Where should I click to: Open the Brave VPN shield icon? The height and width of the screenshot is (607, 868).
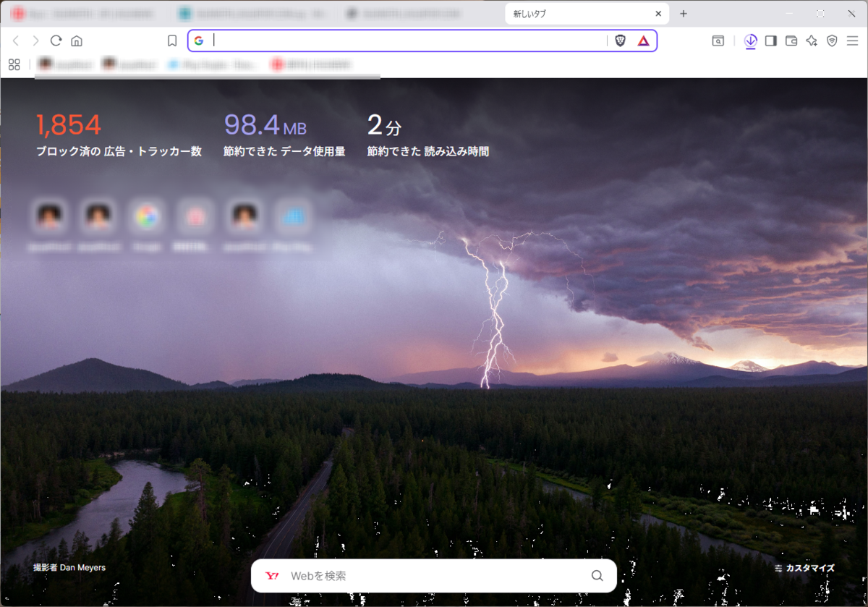(x=832, y=41)
